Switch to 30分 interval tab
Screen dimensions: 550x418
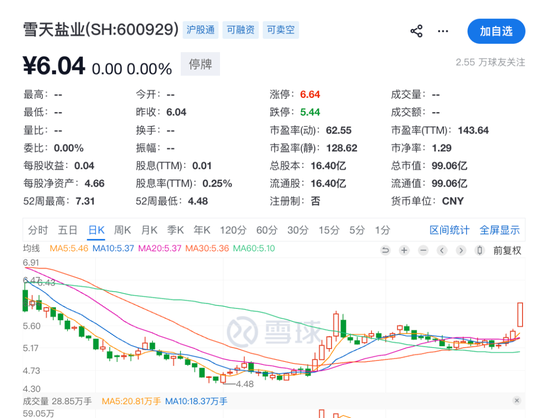pyautogui.click(x=298, y=230)
